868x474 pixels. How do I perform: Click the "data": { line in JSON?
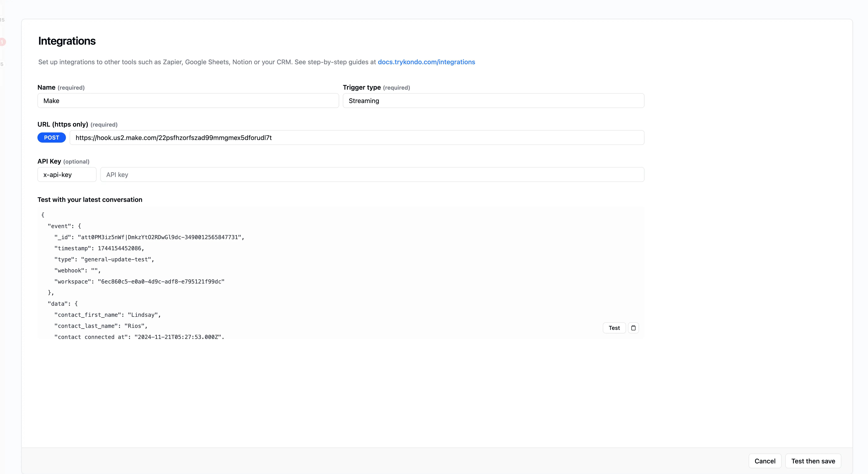[x=63, y=304]
